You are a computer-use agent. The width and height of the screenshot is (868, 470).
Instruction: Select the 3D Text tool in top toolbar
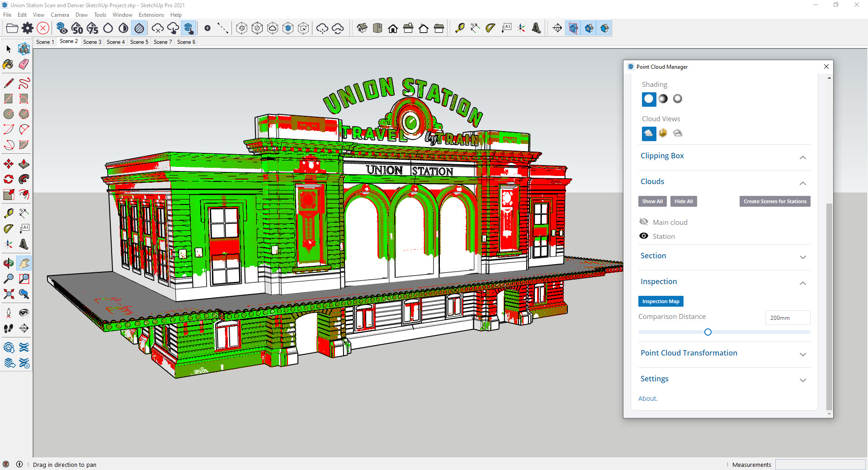pyautogui.click(x=537, y=28)
